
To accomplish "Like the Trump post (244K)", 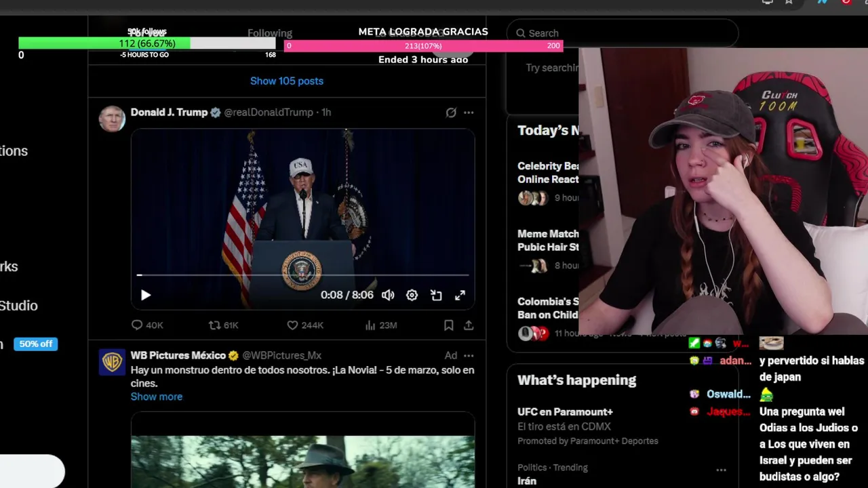I will point(305,325).
